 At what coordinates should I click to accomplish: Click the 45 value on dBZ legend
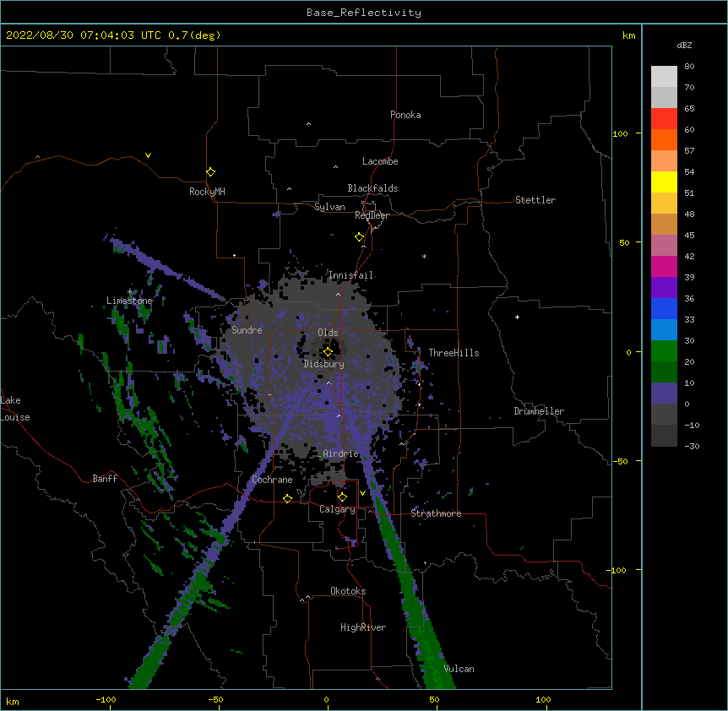(x=689, y=236)
